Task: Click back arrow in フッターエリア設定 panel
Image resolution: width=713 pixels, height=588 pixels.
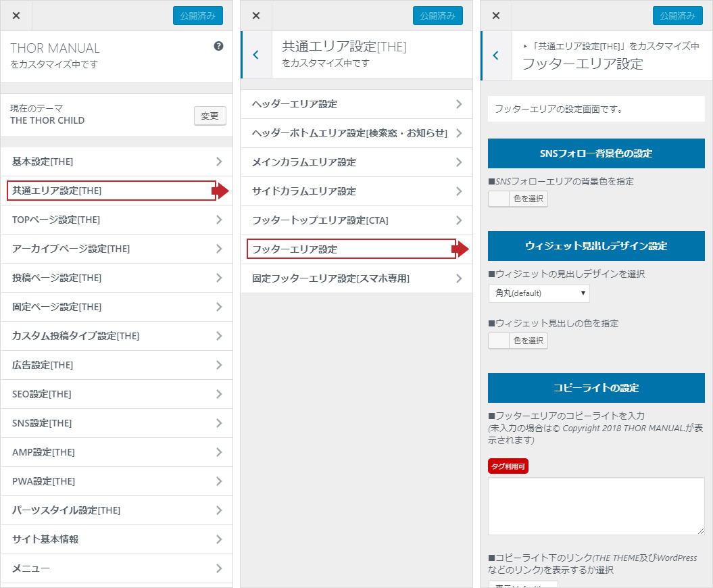Action: point(496,55)
